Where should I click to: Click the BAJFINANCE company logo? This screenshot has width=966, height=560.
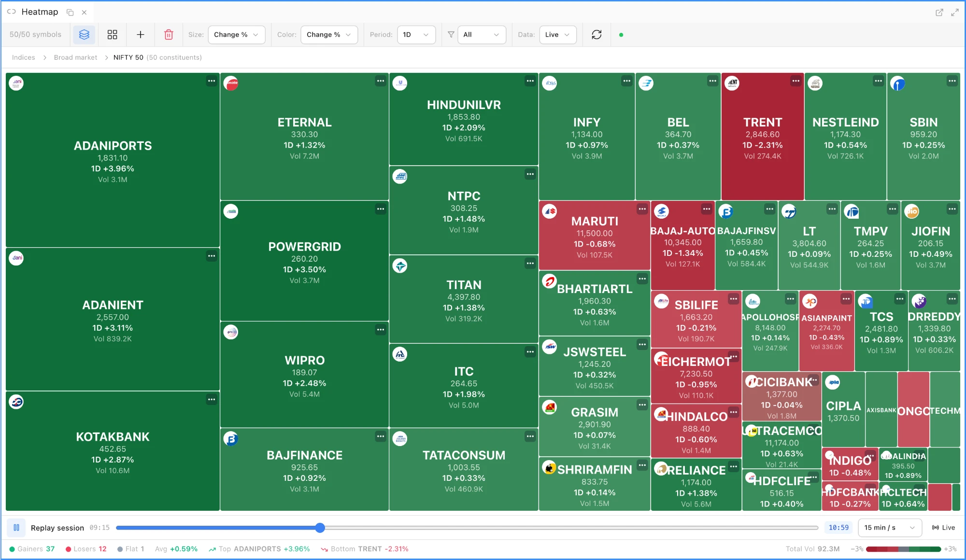click(231, 439)
